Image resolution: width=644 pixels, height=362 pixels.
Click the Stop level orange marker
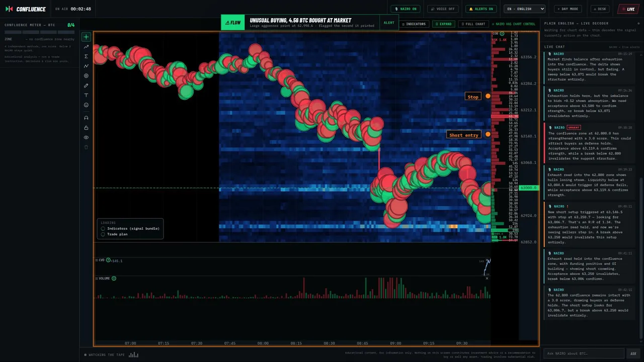point(488,96)
